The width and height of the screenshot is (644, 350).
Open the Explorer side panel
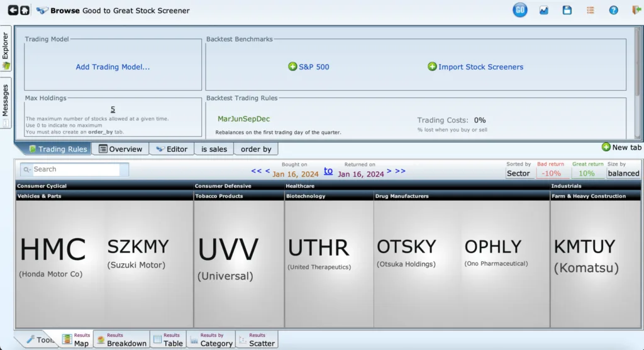(x=6, y=49)
